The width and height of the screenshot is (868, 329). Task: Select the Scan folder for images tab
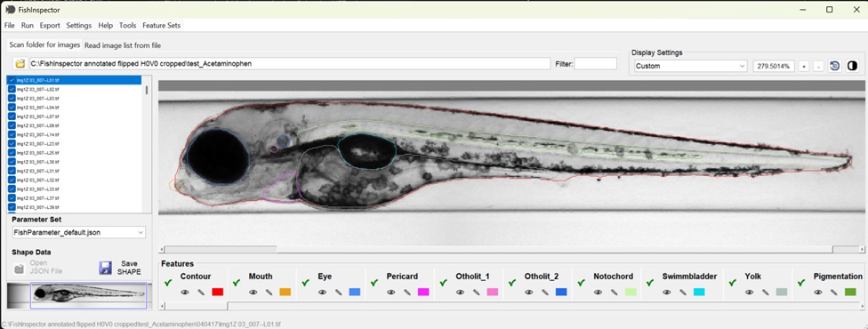pyautogui.click(x=44, y=44)
